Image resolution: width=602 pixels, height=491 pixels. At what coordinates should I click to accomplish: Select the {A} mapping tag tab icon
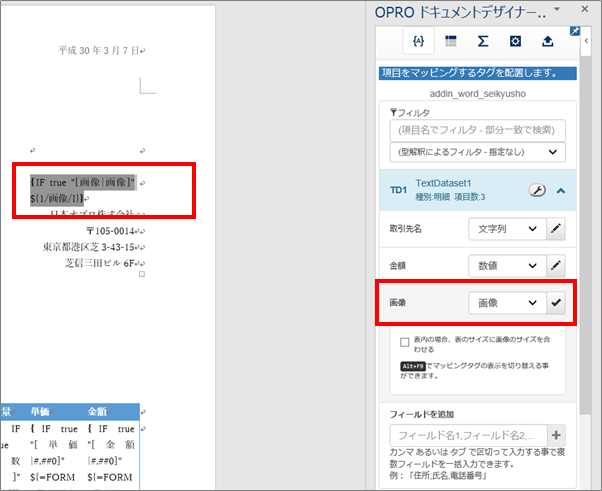click(x=419, y=41)
